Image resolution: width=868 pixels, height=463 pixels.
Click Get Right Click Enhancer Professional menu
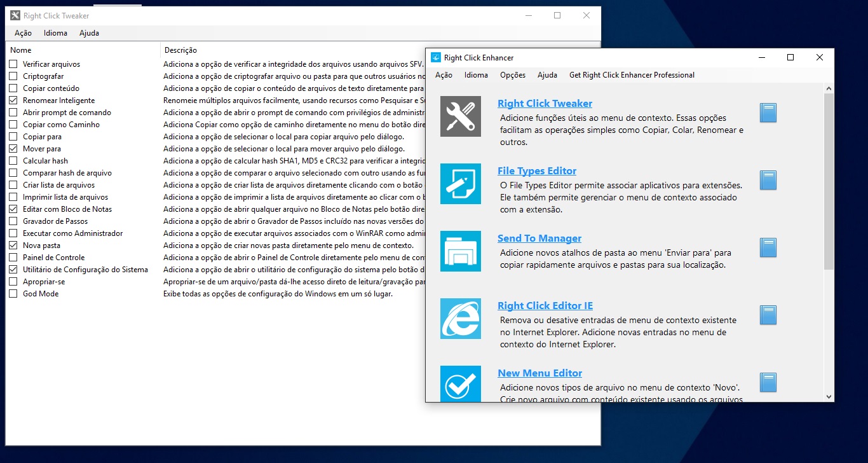pyautogui.click(x=632, y=75)
